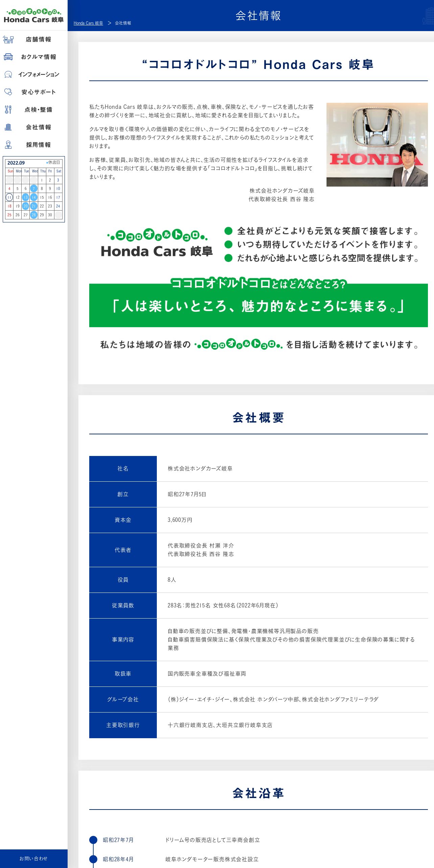The width and height of the screenshot is (434, 868).
Task: Click the 会社概要 section heading
Action: point(259,418)
